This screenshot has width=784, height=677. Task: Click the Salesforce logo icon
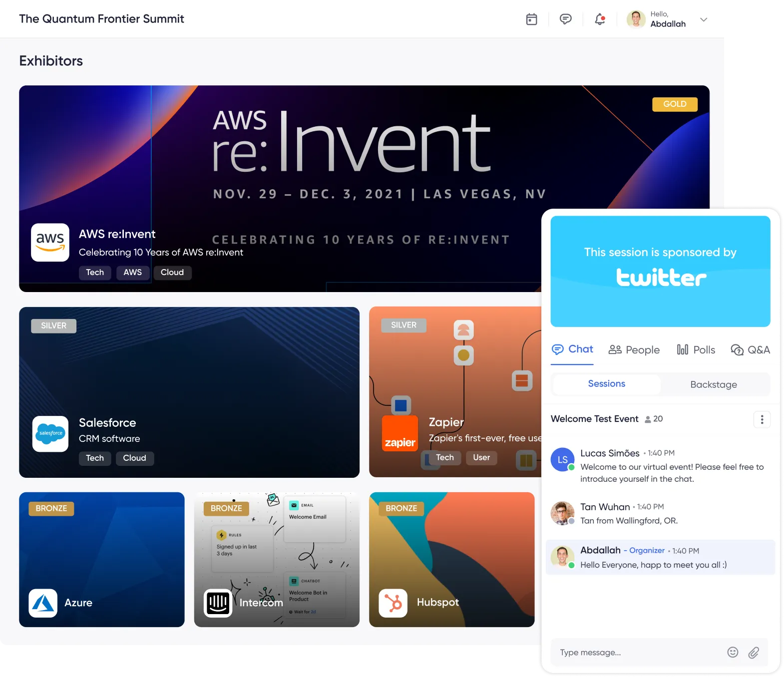[50, 433]
